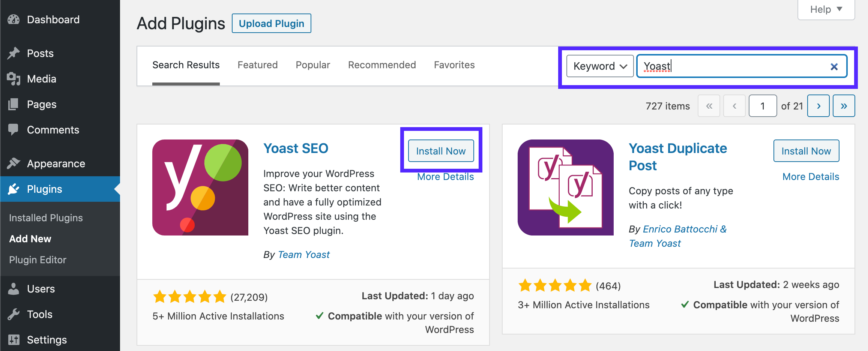The height and width of the screenshot is (351, 868).
Task: Switch to Favorites tab
Action: tap(454, 65)
